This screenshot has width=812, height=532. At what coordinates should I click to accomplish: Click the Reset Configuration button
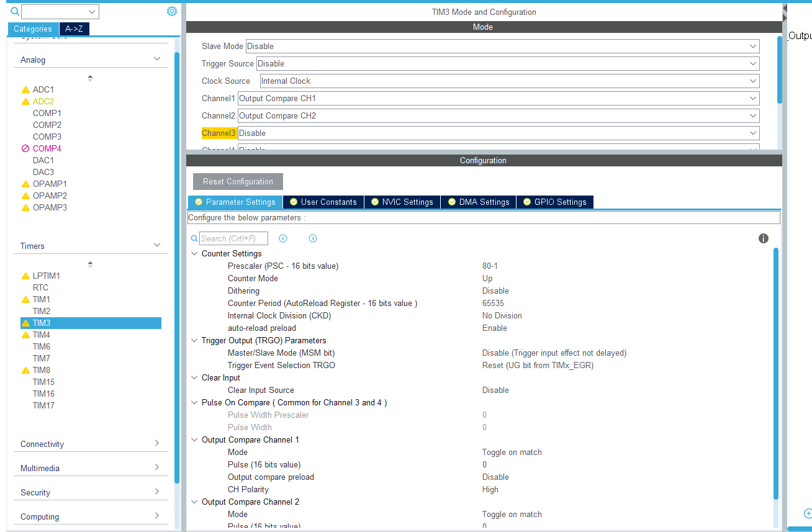[x=237, y=181]
